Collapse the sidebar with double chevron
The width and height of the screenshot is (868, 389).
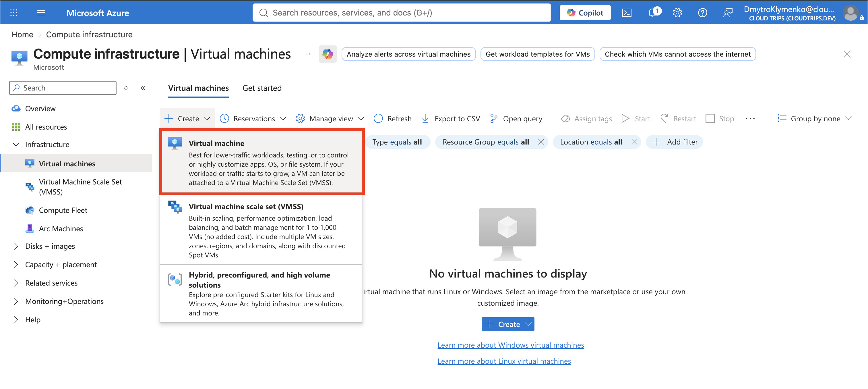coord(143,88)
